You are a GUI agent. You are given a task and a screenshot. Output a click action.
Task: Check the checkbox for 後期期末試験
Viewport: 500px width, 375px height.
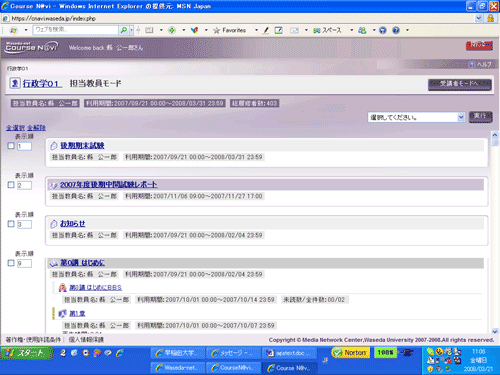point(11,146)
